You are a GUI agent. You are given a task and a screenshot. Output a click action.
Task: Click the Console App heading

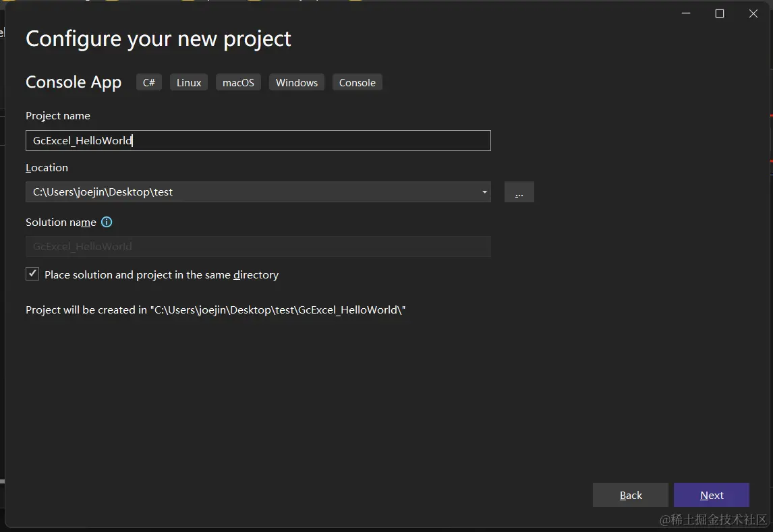pyautogui.click(x=74, y=82)
